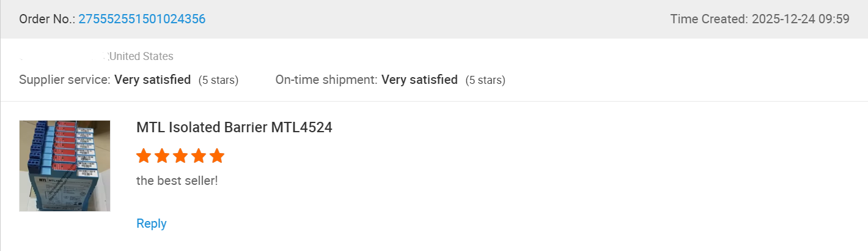Click the first orange rating star

point(144,156)
